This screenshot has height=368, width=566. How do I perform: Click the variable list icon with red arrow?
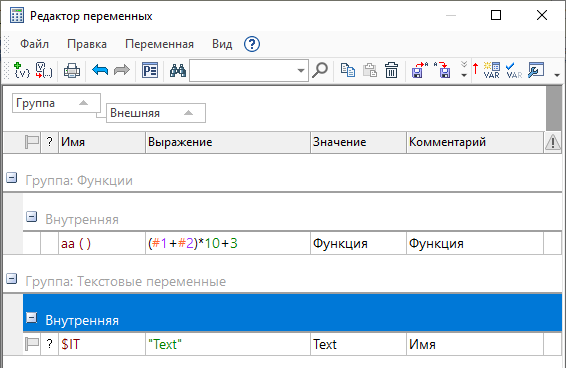coord(44,70)
